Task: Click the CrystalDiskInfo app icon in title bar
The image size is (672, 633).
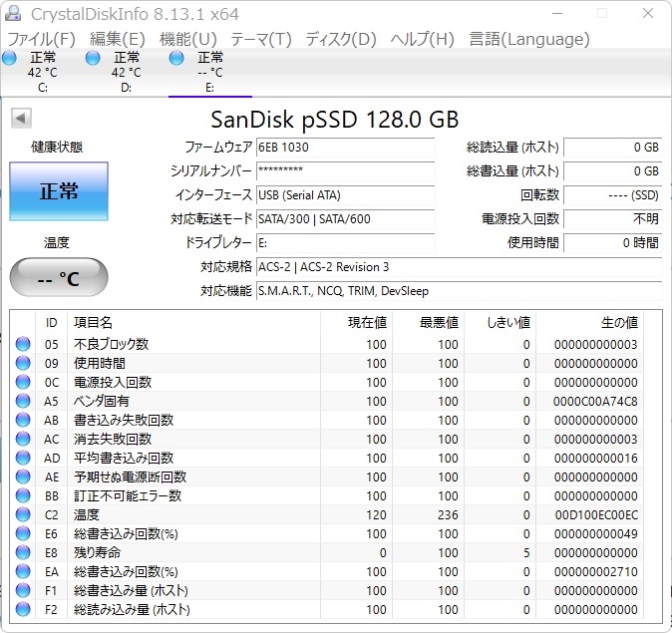Action: point(14,14)
